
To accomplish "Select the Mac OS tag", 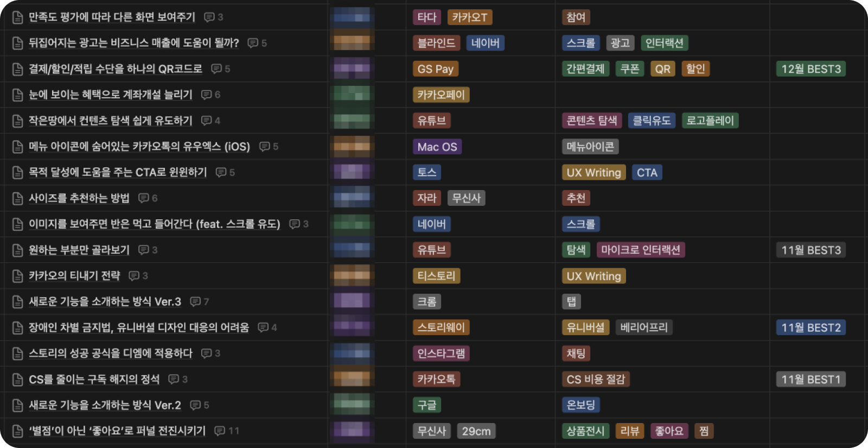I will 437,147.
